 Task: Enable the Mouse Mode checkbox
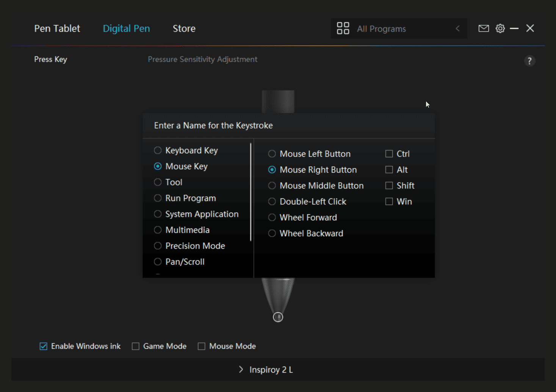(202, 346)
